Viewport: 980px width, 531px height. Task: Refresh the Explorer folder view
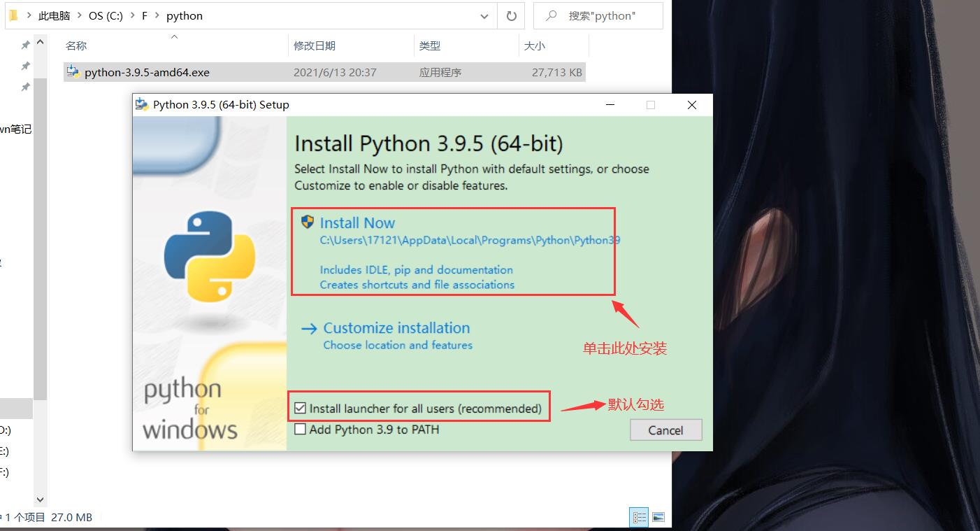(511, 15)
